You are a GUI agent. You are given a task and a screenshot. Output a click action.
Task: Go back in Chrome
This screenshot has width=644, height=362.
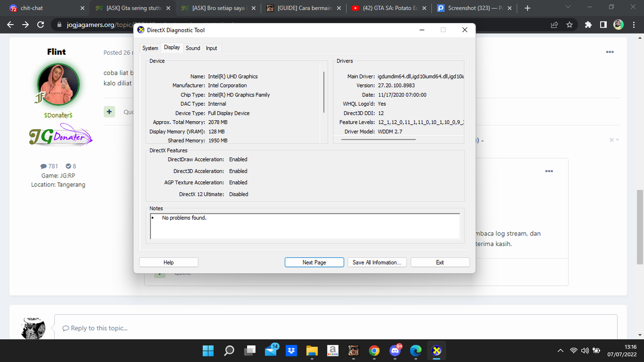point(11,24)
